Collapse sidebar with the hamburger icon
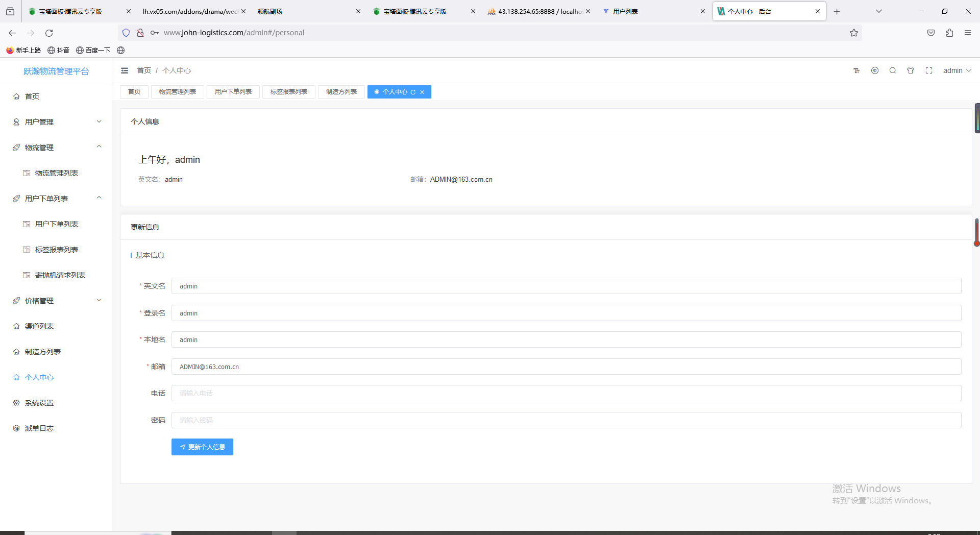 pyautogui.click(x=125, y=70)
